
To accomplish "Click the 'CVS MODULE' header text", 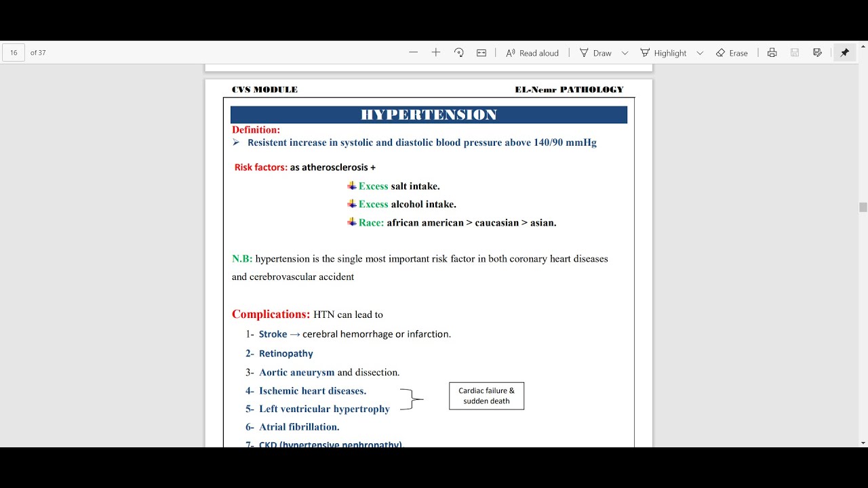I will (264, 89).
